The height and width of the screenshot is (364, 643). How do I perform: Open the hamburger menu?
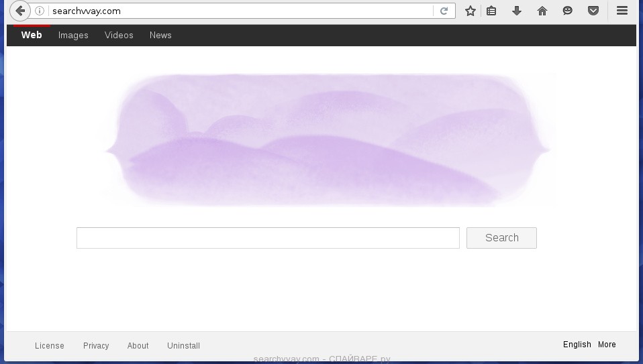(622, 11)
